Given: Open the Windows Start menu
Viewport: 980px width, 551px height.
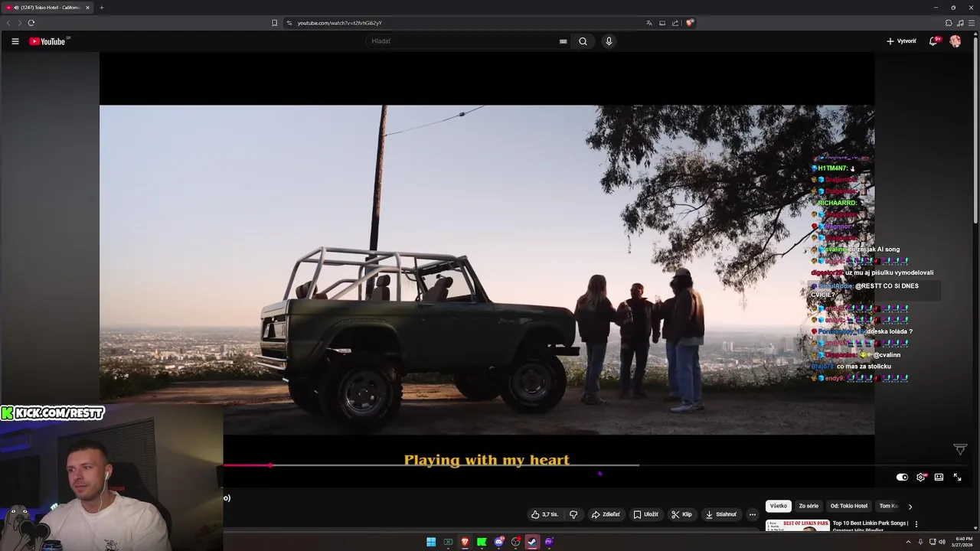Looking at the screenshot, I should click(431, 542).
